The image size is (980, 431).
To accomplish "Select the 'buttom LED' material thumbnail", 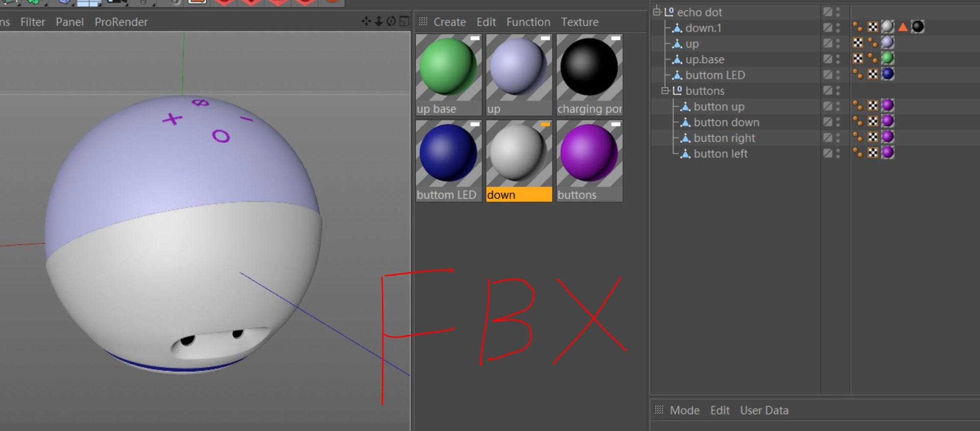I will click(x=449, y=154).
